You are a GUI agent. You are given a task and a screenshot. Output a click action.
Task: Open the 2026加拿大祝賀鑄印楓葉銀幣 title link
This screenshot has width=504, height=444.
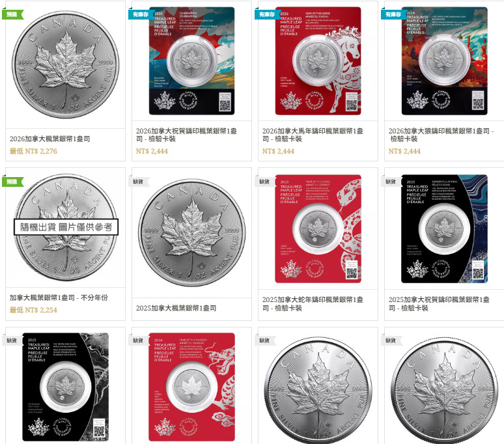186,135
